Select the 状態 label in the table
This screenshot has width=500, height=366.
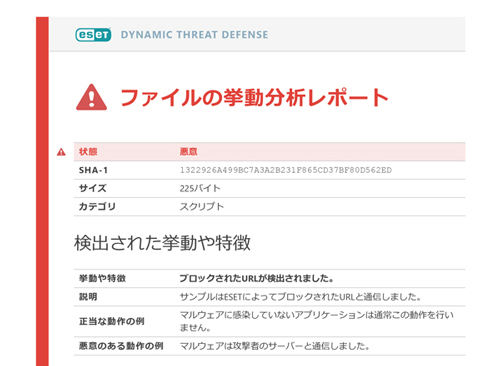coord(88,152)
